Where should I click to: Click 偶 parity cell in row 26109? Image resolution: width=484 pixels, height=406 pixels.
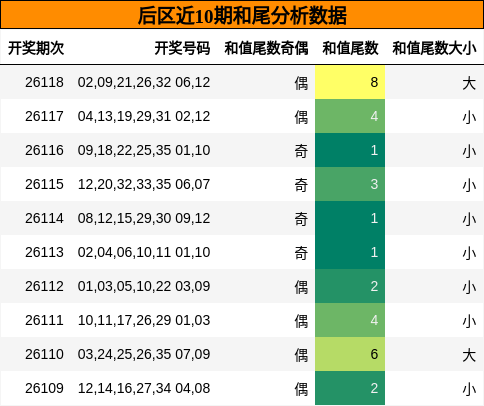click(x=301, y=389)
